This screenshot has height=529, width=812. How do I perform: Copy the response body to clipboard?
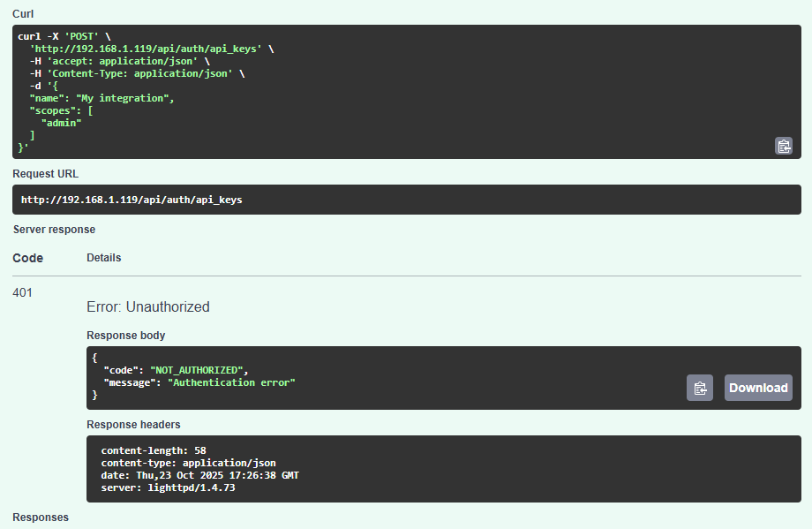click(699, 388)
